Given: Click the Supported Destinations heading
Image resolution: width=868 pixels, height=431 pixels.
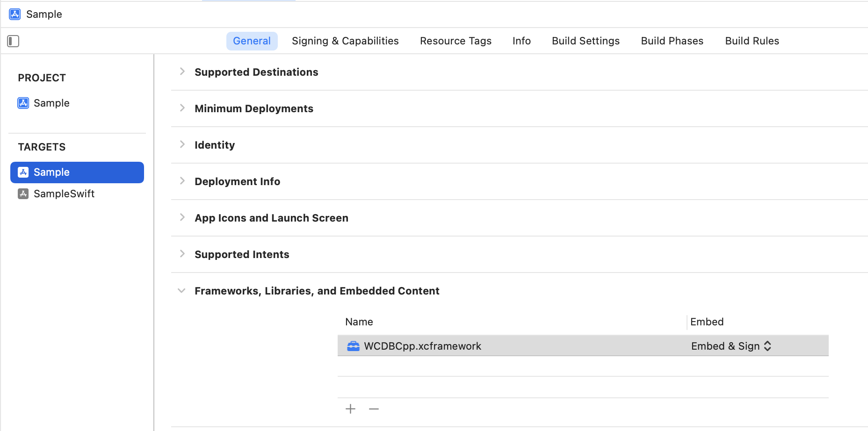Looking at the screenshot, I should 256,72.
